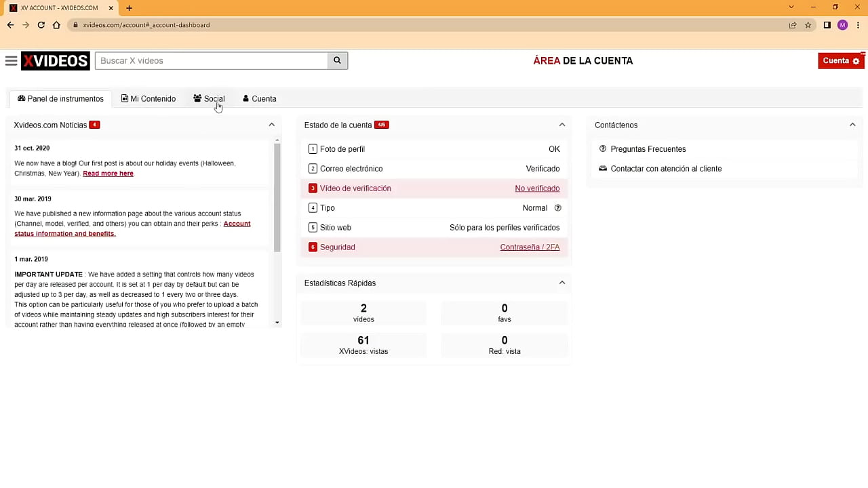The width and height of the screenshot is (868, 488).
Task: Click the 0 Red vista statistic
Action: (x=505, y=345)
